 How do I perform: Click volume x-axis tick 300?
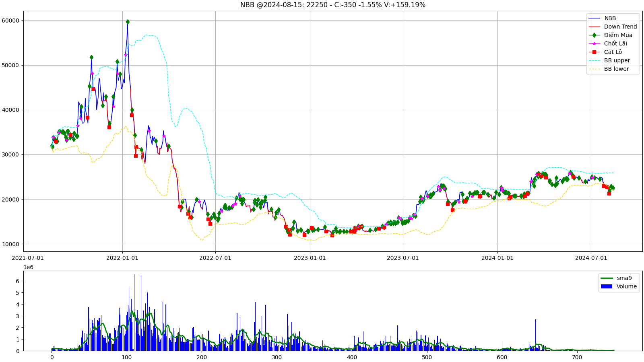tap(277, 357)
